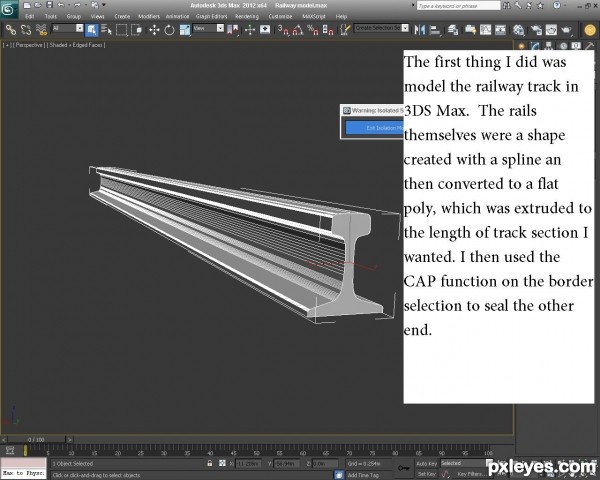This screenshot has width=600, height=480.
Task: Open the Create menu
Action: click(x=122, y=16)
